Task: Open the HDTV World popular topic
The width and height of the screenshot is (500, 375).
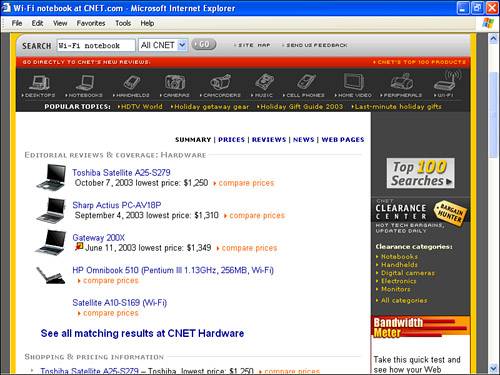Action: (x=141, y=107)
